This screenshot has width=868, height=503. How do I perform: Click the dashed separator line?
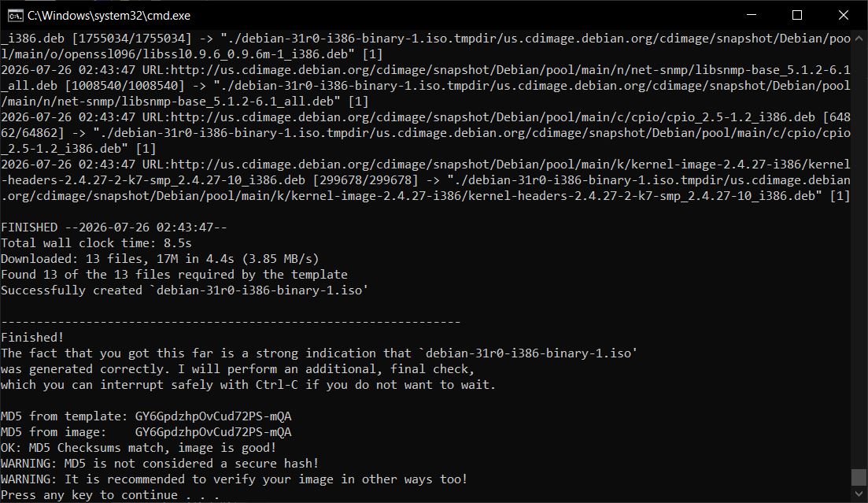[x=231, y=322]
